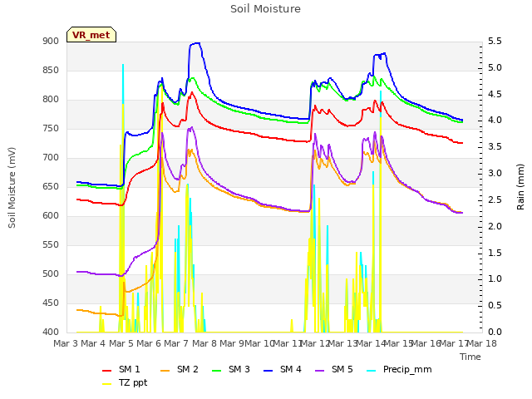Click the Rain (mm) axis label
Image resolution: width=532 pixels, height=399 pixels.
pyautogui.click(x=520, y=187)
